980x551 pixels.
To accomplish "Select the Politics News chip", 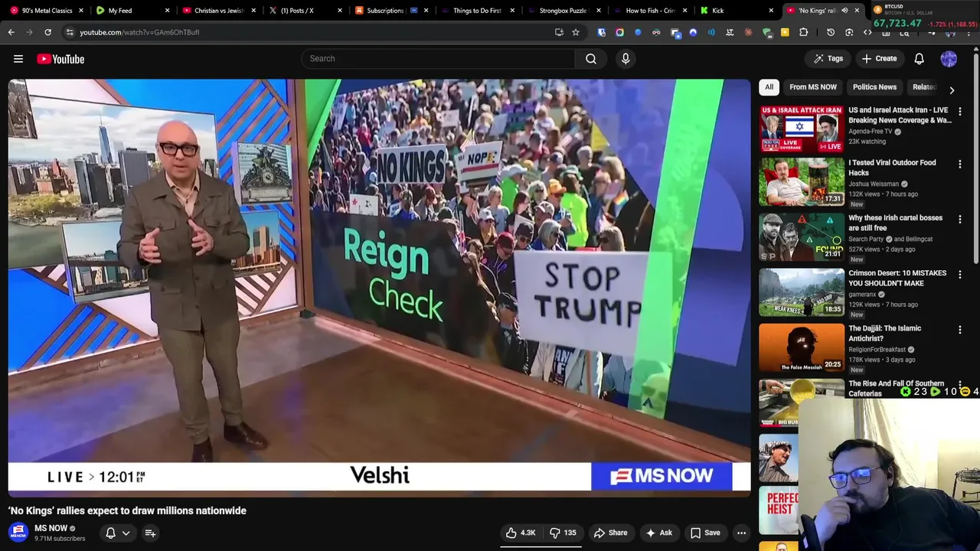I will click(874, 87).
